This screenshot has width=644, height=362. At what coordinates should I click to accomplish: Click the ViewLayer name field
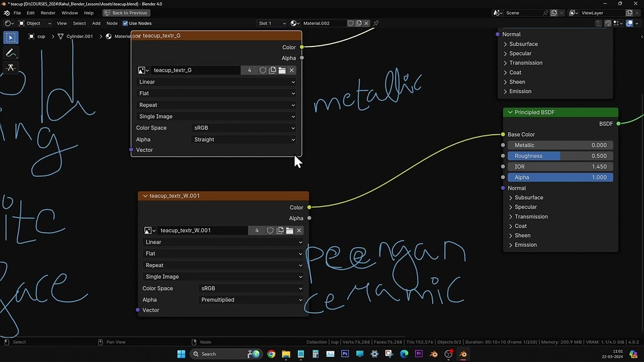point(602,13)
